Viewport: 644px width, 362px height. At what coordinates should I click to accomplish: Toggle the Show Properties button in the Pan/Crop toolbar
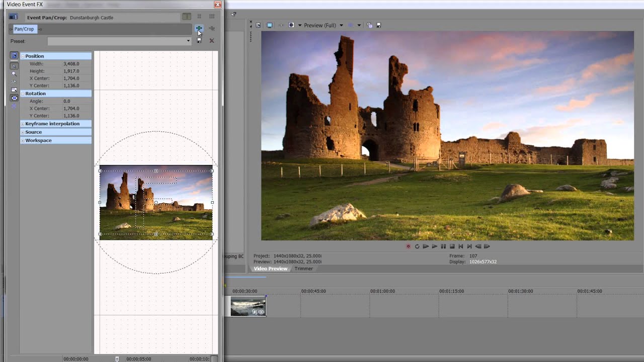tap(14, 56)
